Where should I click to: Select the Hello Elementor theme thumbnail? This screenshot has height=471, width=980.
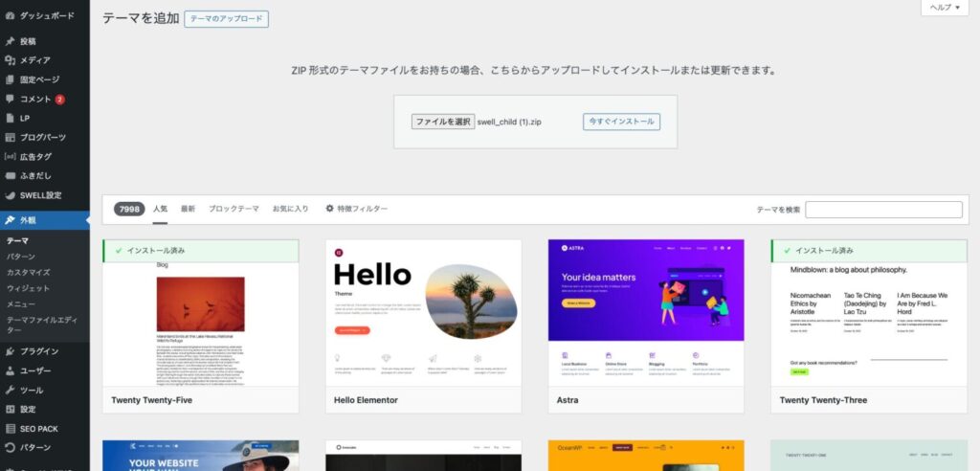[423, 313]
